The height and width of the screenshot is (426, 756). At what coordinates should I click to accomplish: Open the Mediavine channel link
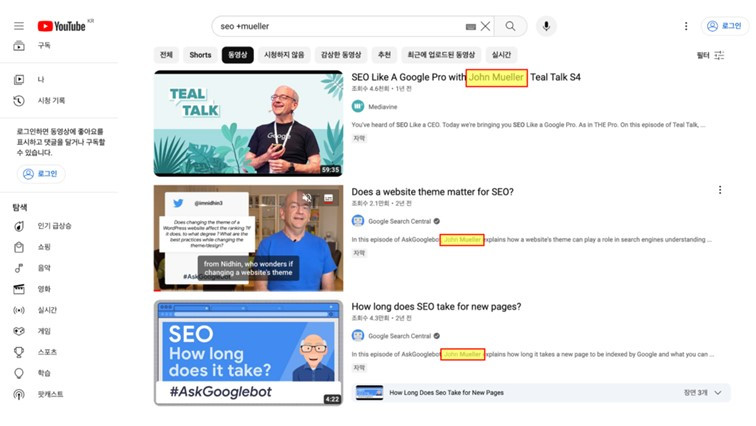coord(383,107)
